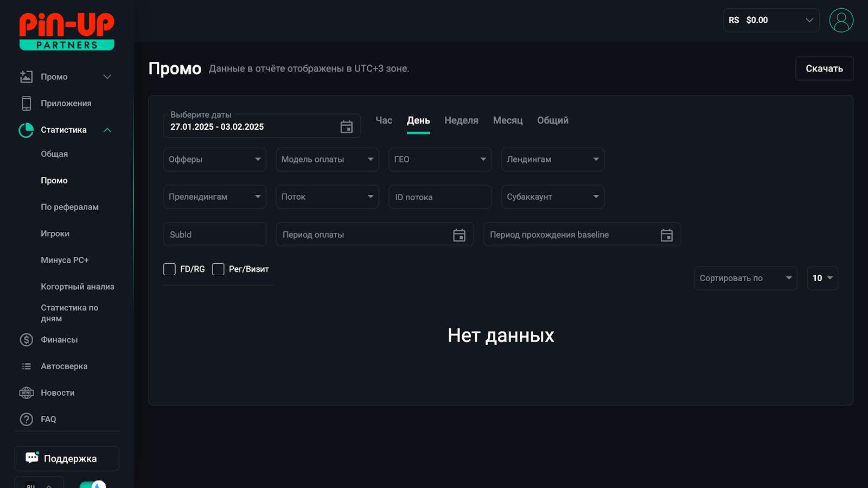This screenshot has width=868, height=488.
Task: Enable the FD/RG checkbox
Action: pos(169,269)
